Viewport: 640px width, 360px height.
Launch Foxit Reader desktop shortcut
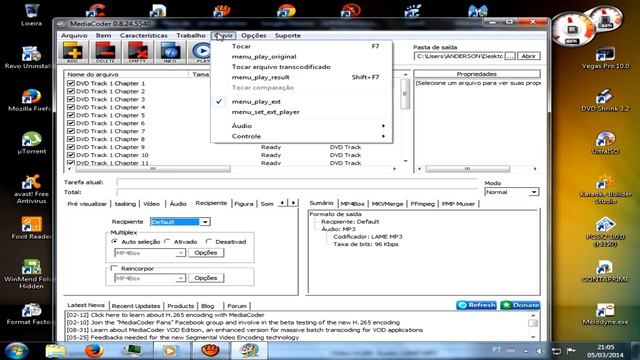click(x=31, y=228)
